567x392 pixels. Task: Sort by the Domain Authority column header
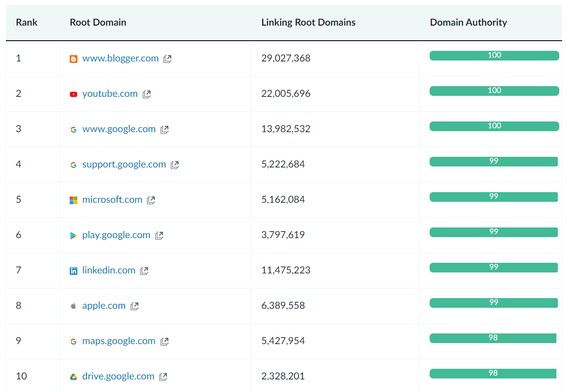click(468, 22)
